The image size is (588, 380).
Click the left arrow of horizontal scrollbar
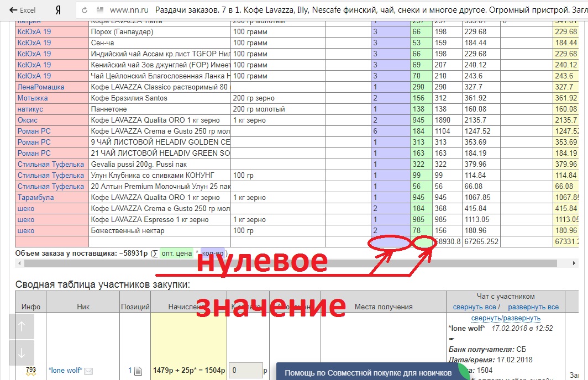click(19, 263)
